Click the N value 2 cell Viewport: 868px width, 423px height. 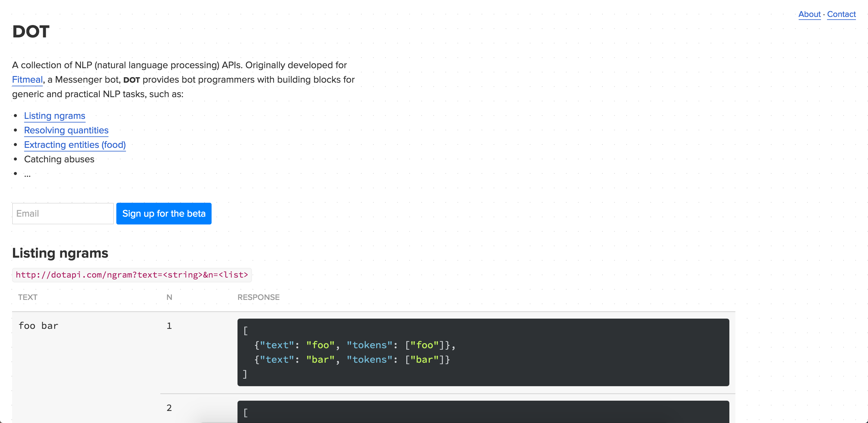(169, 408)
